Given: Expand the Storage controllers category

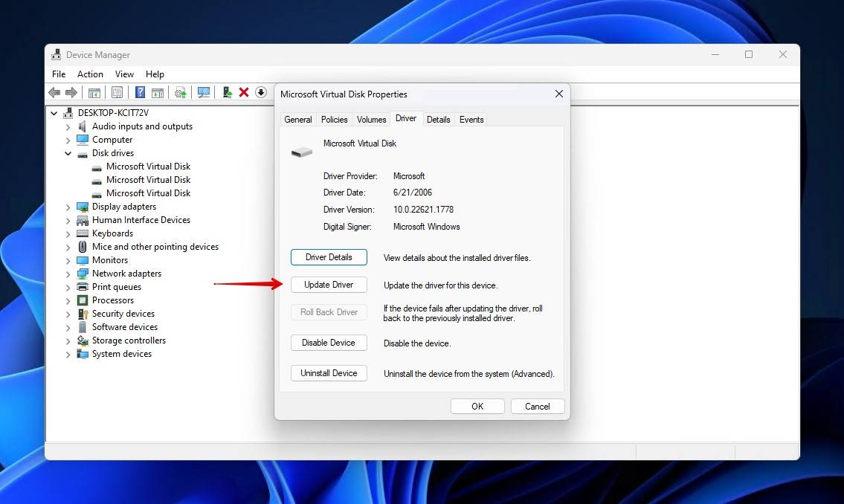Looking at the screenshot, I should click(68, 341).
